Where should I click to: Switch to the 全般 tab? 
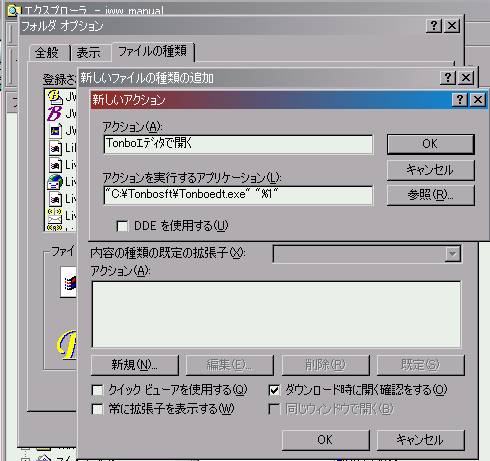coord(47,53)
